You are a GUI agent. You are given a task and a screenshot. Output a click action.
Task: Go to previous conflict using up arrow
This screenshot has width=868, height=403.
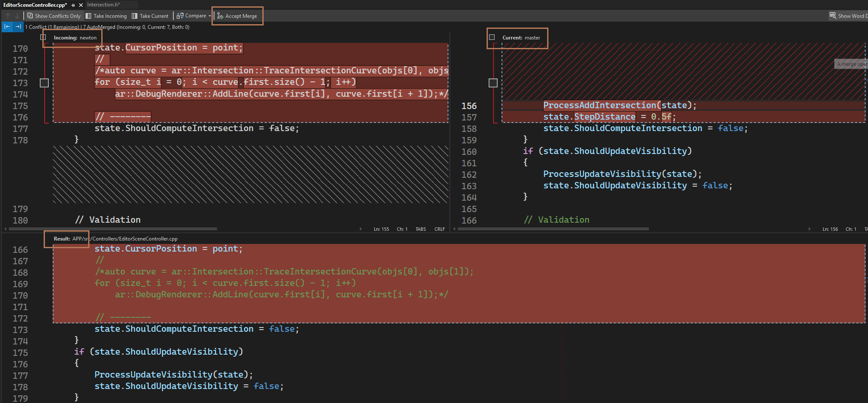(x=8, y=16)
